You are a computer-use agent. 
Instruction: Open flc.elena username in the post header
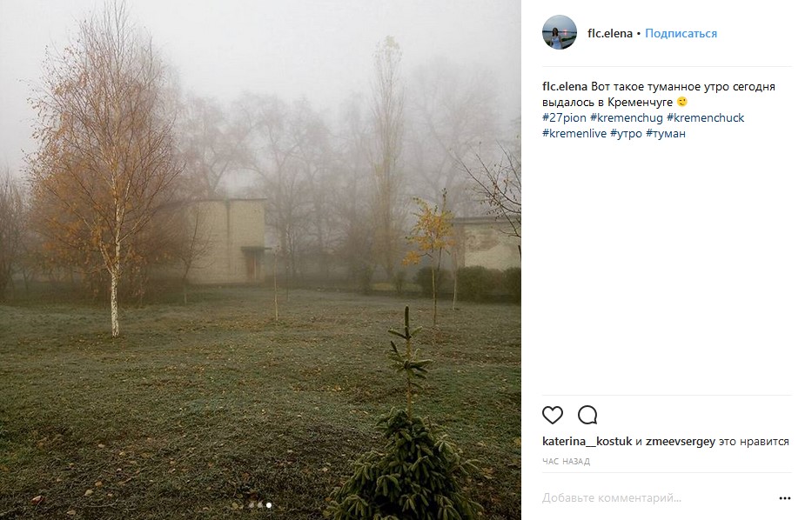(610, 33)
